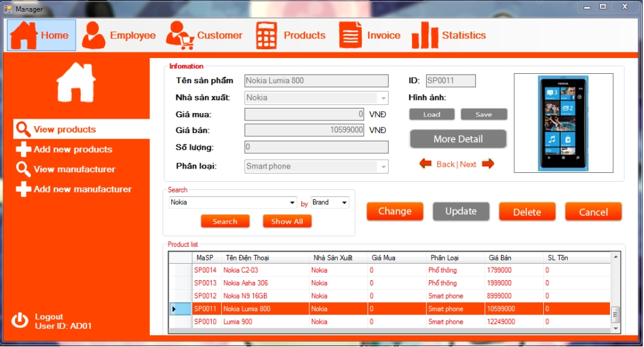Screen dimensions: 644x347
Task: Open More Detail button
Action: [458, 139]
